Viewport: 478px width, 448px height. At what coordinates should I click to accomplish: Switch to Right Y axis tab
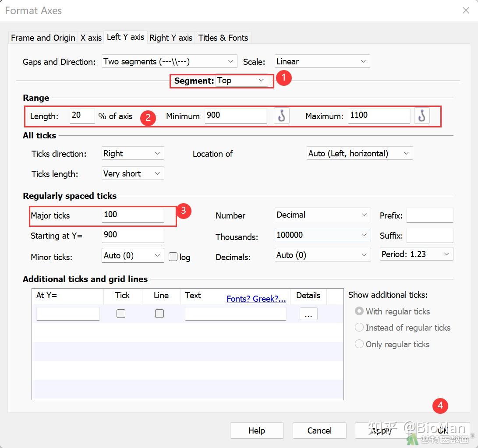coord(171,38)
